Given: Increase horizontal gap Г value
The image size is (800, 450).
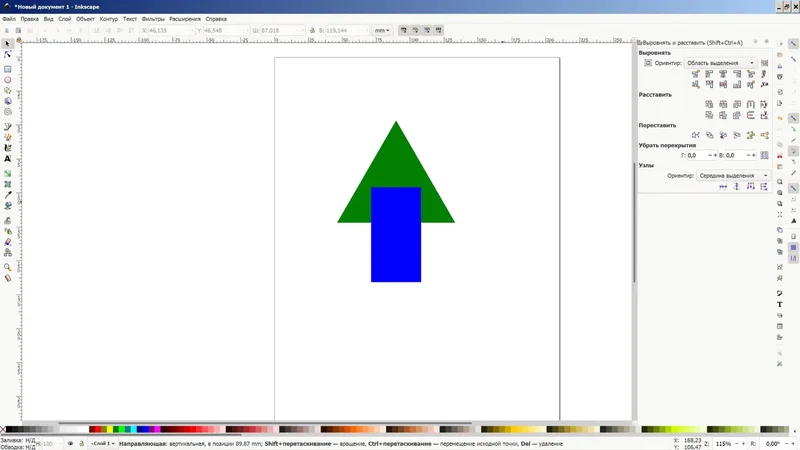Looking at the screenshot, I should (715, 155).
